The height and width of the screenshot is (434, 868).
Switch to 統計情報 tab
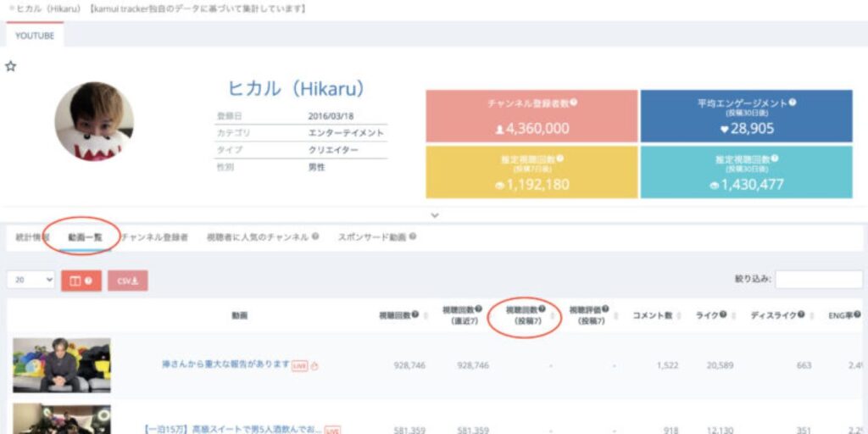(x=32, y=237)
